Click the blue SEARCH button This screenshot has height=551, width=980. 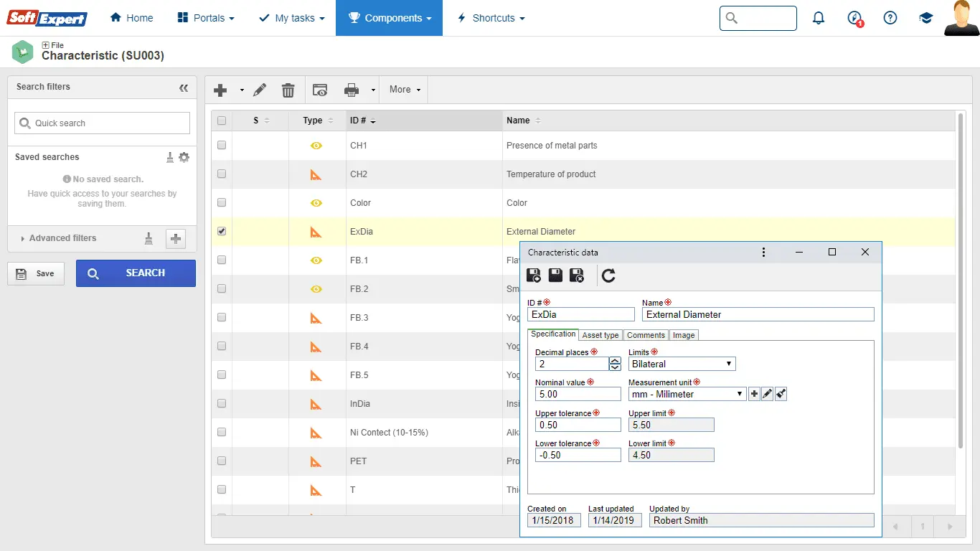click(x=136, y=273)
